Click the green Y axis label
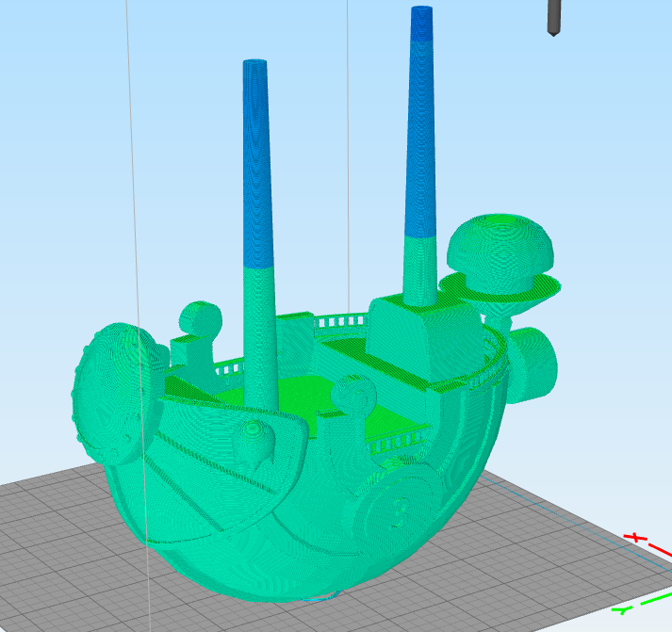 [622, 608]
